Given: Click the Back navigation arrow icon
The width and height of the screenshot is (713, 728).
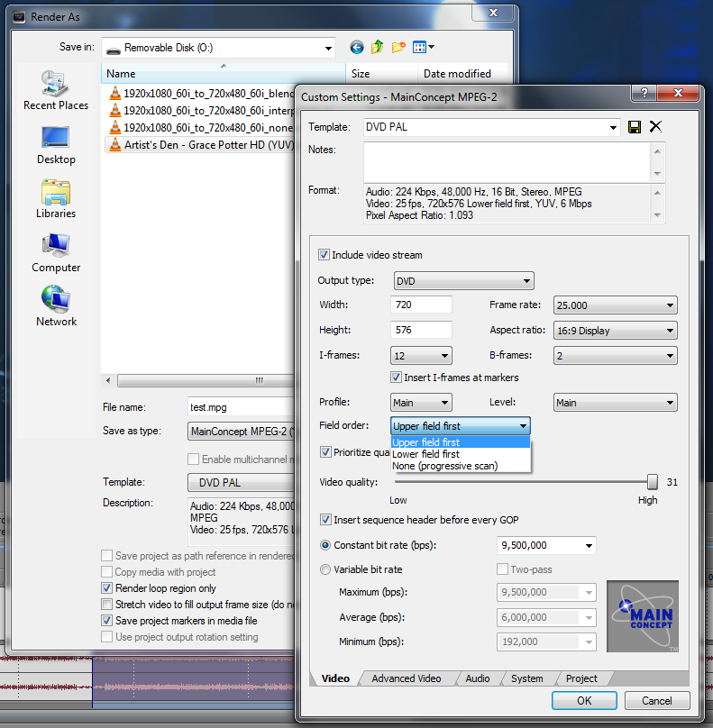Looking at the screenshot, I should point(357,47).
